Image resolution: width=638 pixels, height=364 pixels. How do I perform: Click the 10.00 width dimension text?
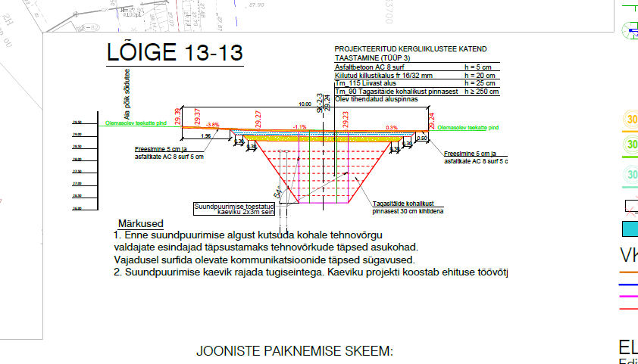(305, 104)
